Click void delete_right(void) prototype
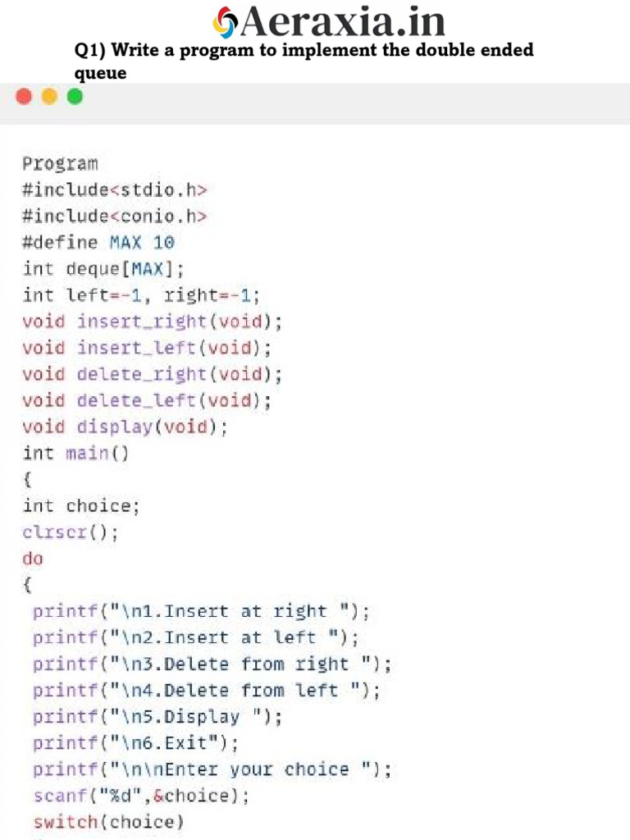630x840 pixels. (x=152, y=374)
